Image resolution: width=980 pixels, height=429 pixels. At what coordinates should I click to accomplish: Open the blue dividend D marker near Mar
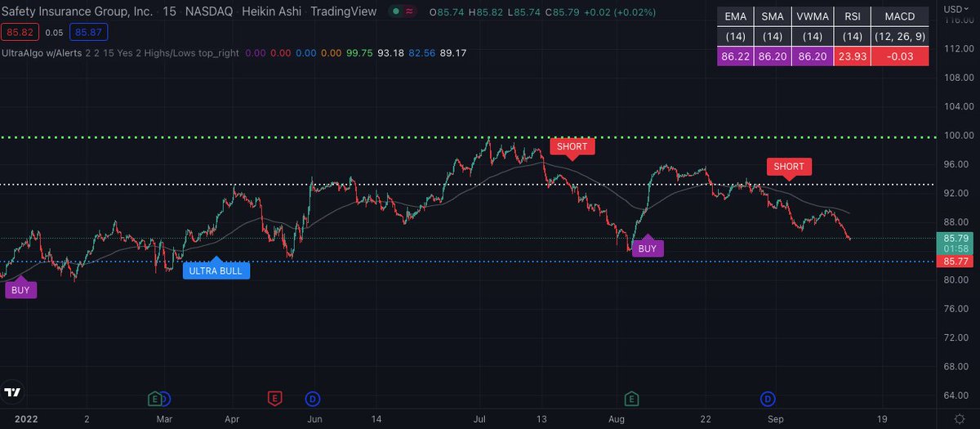click(x=166, y=399)
